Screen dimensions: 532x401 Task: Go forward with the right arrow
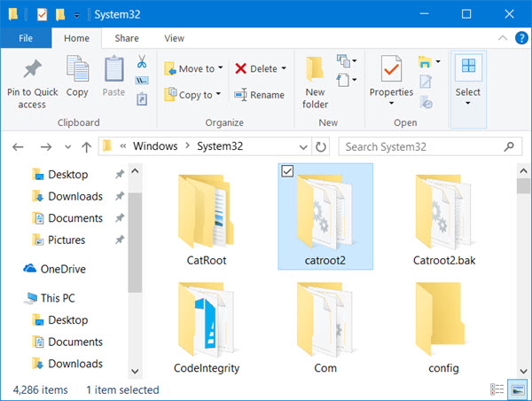(46, 147)
